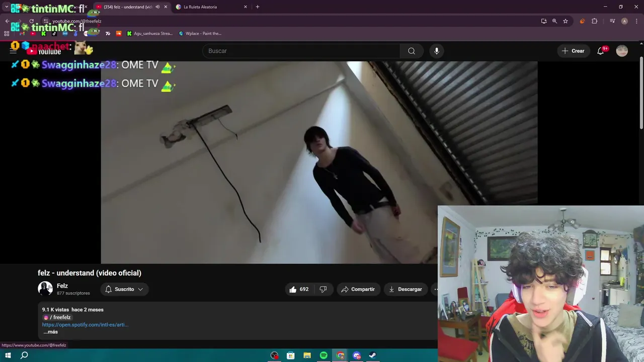Viewport: 644px width, 362px height.
Task: Open site information icon in address bar
Action: pos(46,21)
